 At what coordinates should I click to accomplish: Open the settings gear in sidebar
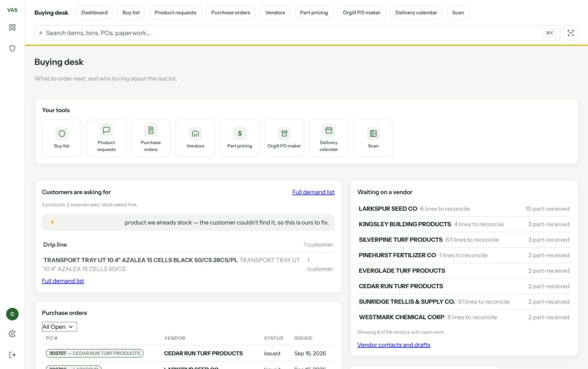pos(12,334)
